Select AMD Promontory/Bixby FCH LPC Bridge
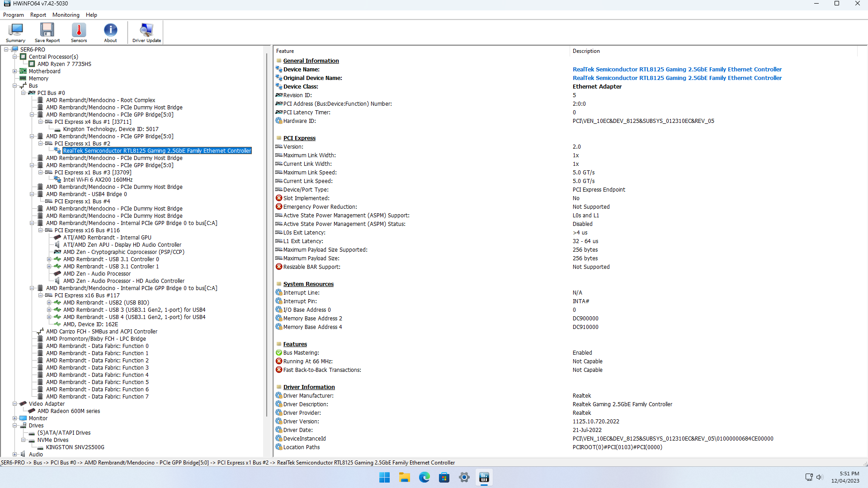The image size is (868, 488). [96, 338]
